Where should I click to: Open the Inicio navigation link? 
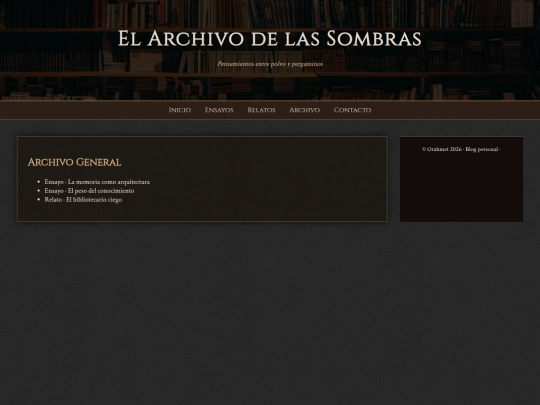point(179,110)
